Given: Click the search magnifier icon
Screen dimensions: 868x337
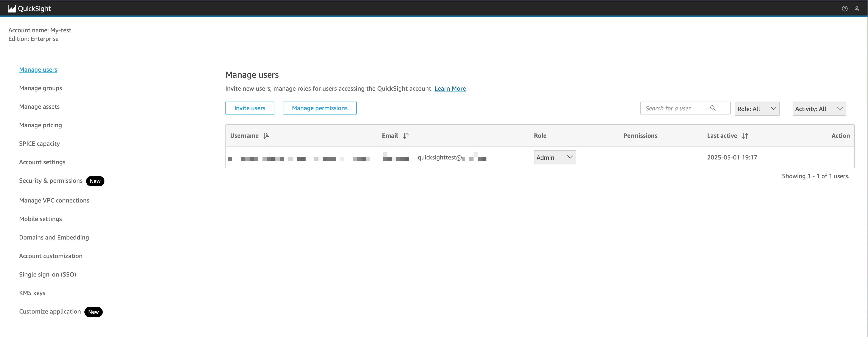Looking at the screenshot, I should pyautogui.click(x=713, y=108).
